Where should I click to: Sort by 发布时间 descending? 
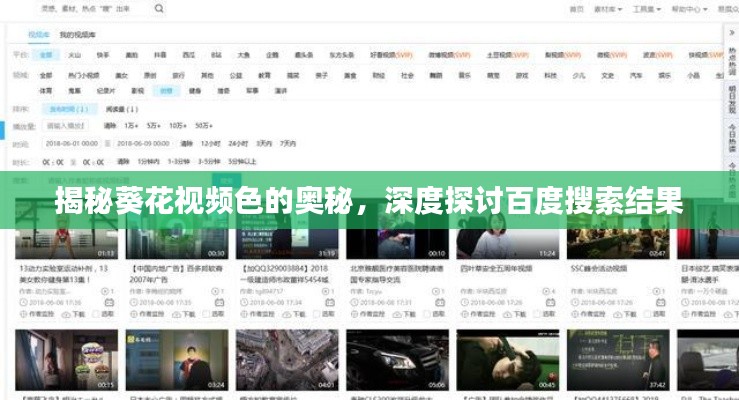click(69, 109)
